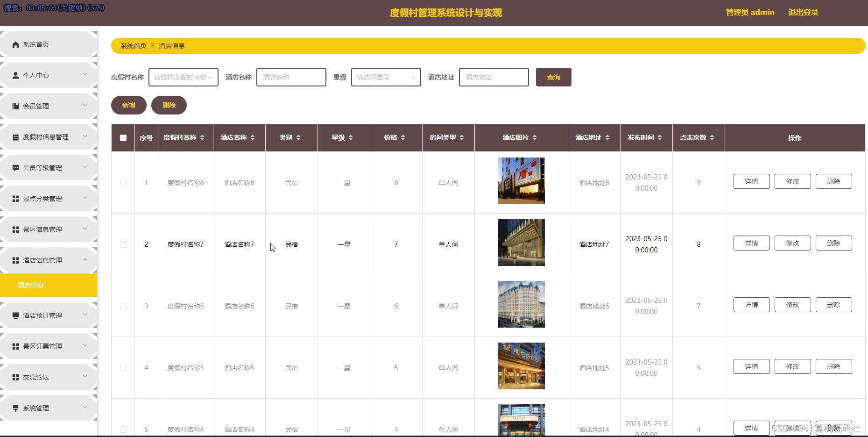868x437 pixels.
Task: Open the 度假村名称 filter dropdown
Action: (183, 77)
